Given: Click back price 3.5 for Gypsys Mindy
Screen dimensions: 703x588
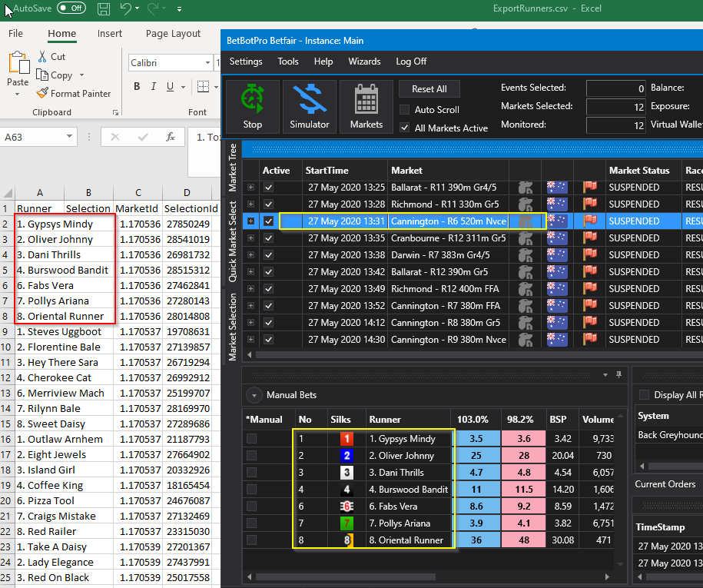Looking at the screenshot, I should pyautogui.click(x=476, y=439).
